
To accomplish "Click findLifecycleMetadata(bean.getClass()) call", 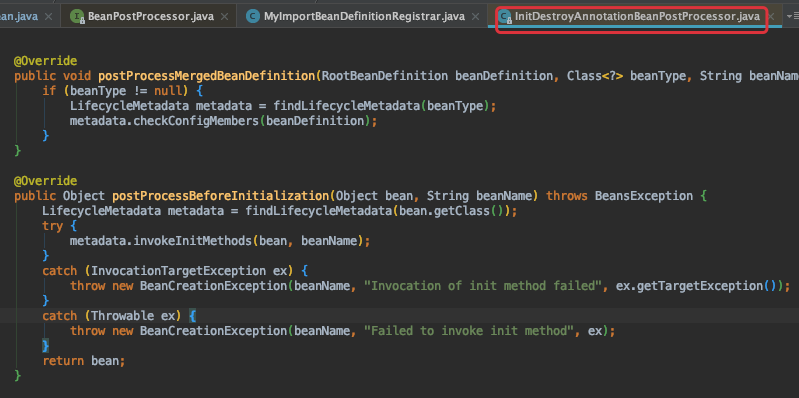I will click(x=378, y=211).
